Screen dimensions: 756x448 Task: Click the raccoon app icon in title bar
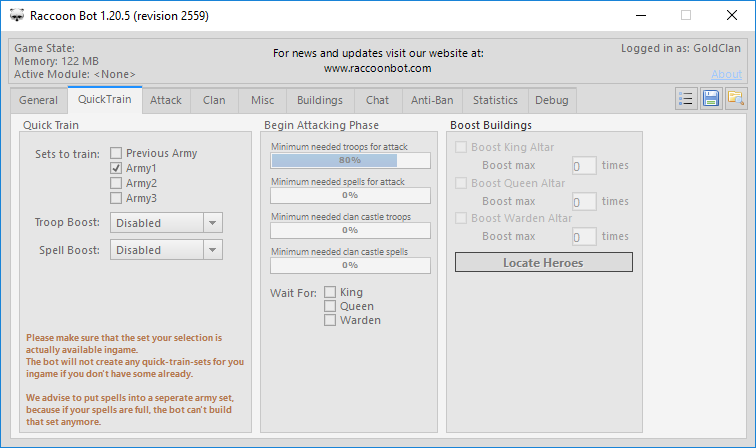tap(17, 15)
